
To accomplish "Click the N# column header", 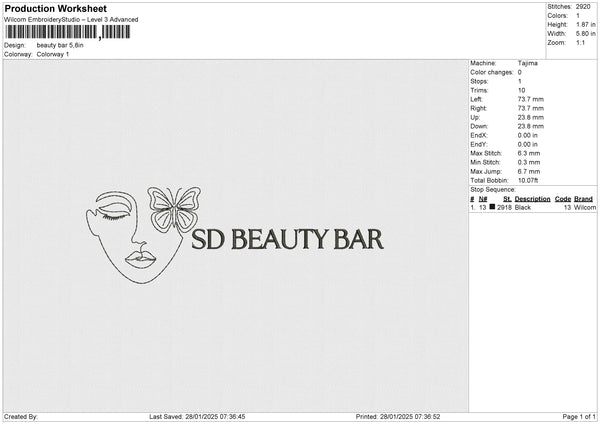I will click(x=484, y=199).
